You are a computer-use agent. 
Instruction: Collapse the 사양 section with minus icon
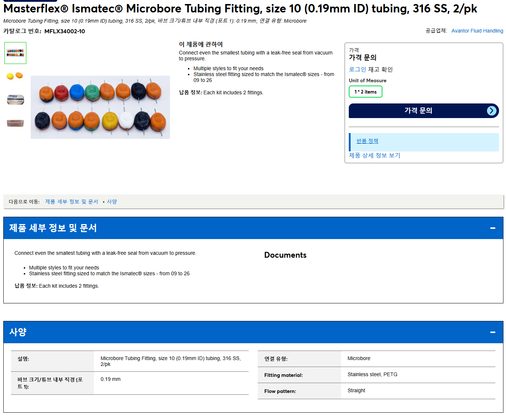click(x=492, y=332)
